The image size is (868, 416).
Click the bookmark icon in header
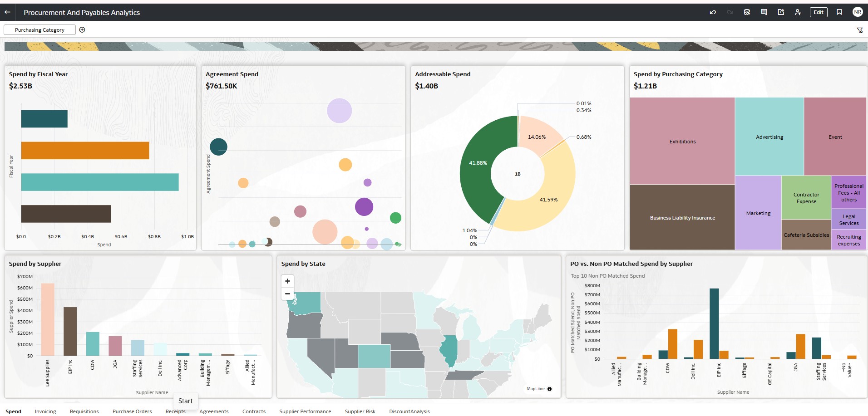[x=839, y=12]
